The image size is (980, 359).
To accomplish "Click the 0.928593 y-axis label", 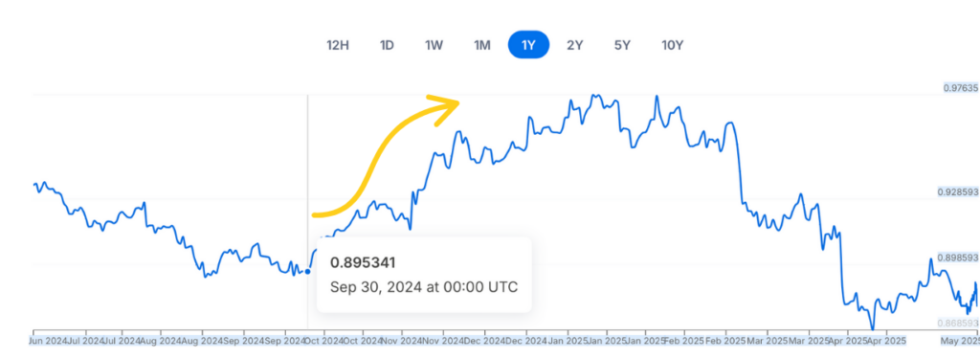I will click(958, 192).
